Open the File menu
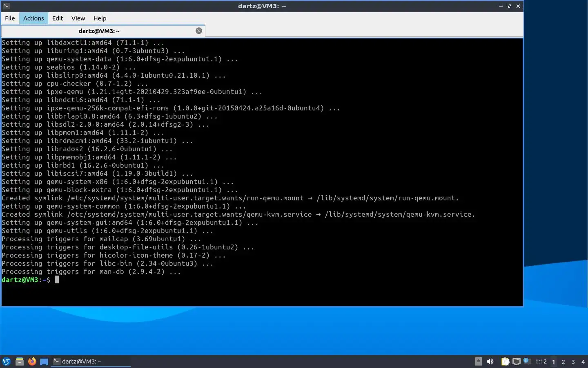The width and height of the screenshot is (588, 368). 10,18
